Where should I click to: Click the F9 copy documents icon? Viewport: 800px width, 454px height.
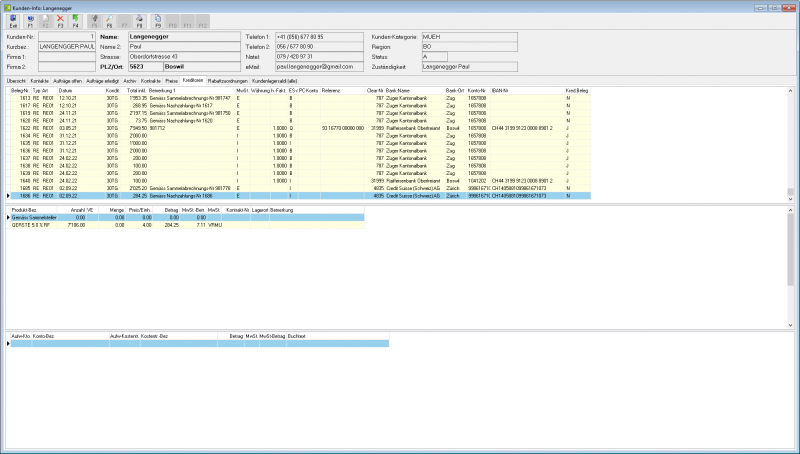tap(158, 21)
